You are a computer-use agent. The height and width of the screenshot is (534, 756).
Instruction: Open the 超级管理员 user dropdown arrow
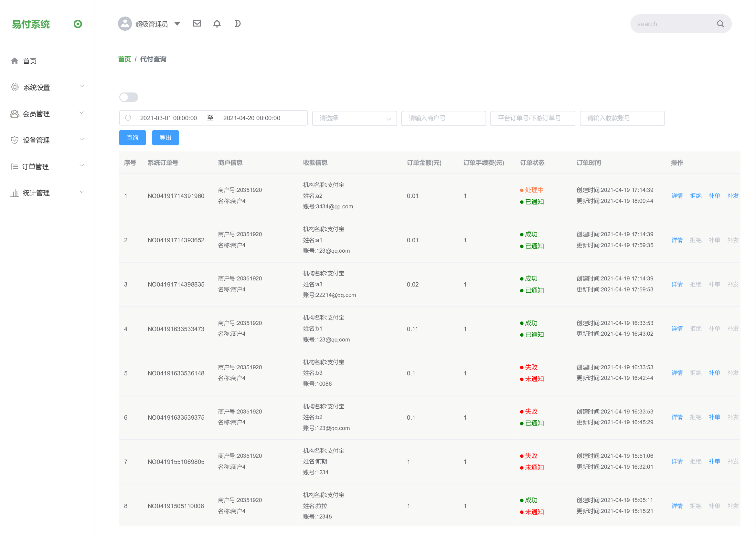(x=177, y=24)
